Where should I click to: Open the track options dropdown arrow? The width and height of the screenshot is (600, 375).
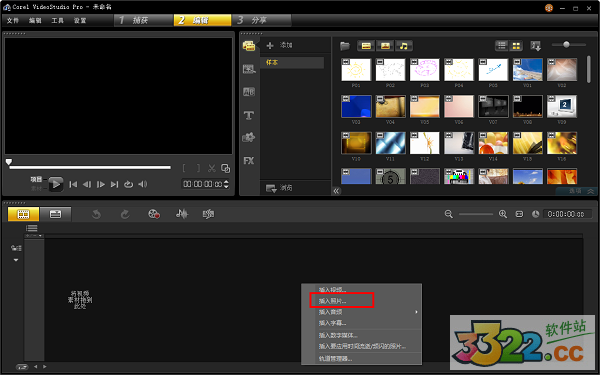(x=16, y=260)
